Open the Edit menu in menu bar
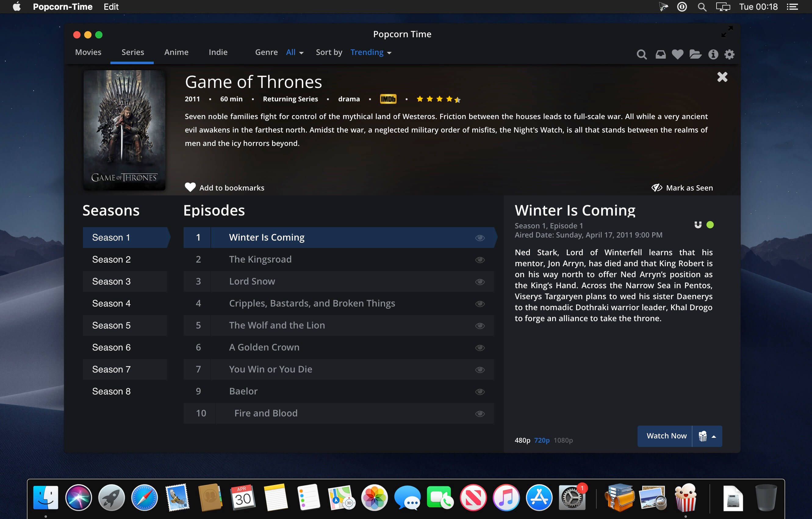 111,7
